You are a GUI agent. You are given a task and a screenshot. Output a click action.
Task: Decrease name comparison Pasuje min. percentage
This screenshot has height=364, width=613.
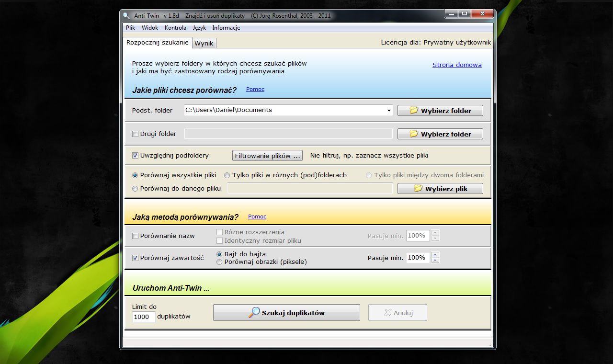(x=435, y=239)
